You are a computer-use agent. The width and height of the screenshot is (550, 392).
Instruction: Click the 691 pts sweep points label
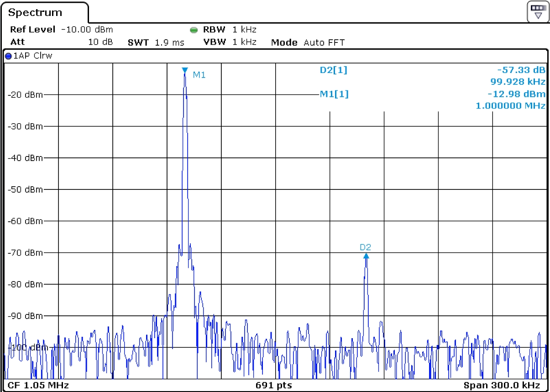pyautogui.click(x=274, y=385)
